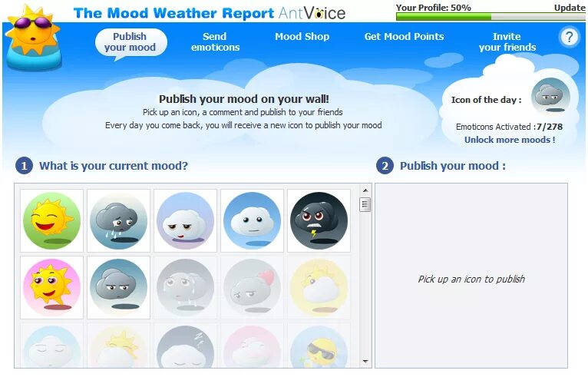Click the locked sleeping cloud with Zz

click(185, 346)
